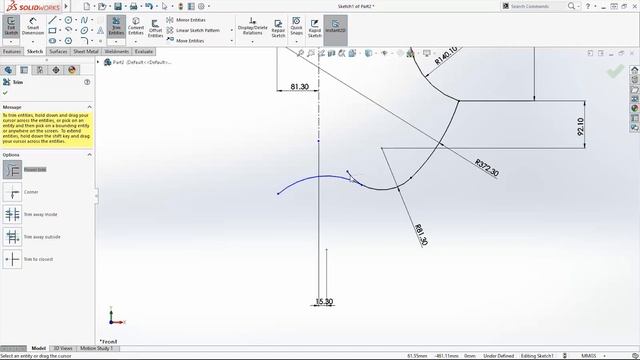The image size is (640, 360).
Task: Activate the Smart Dimension tool
Action: 33,27
